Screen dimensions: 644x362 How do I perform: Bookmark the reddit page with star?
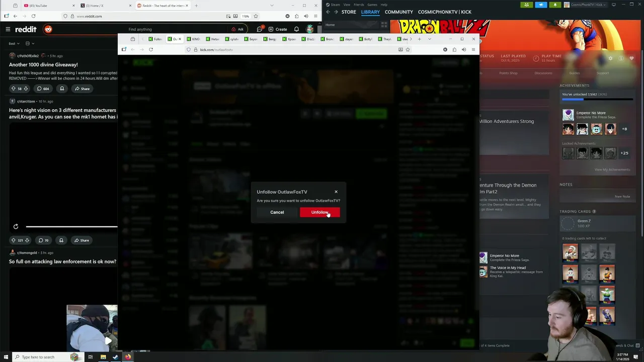click(x=256, y=16)
